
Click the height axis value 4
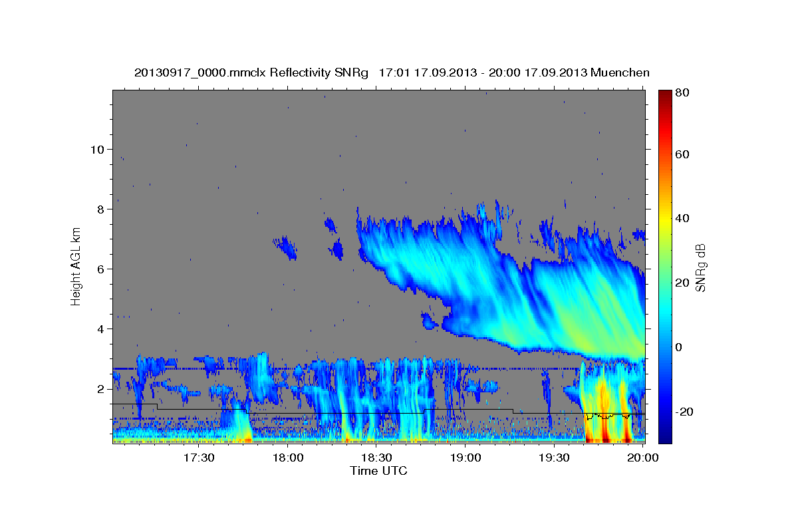click(100, 329)
